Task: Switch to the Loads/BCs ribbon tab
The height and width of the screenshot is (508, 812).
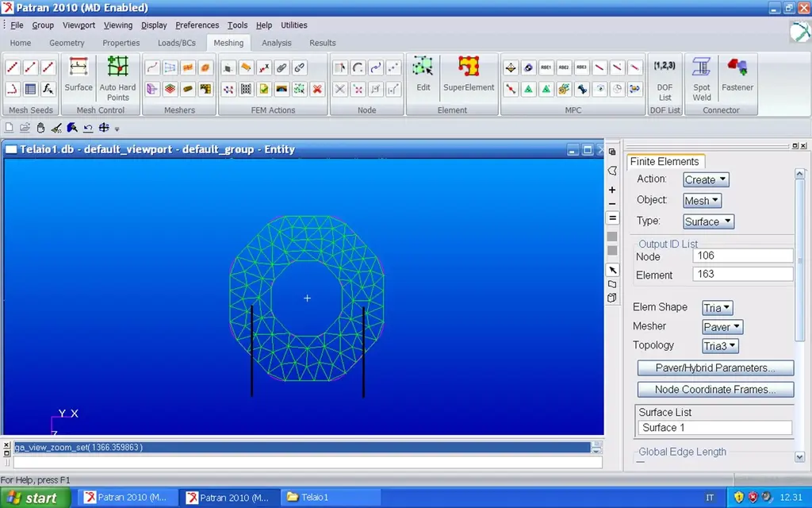Action: 177,43
